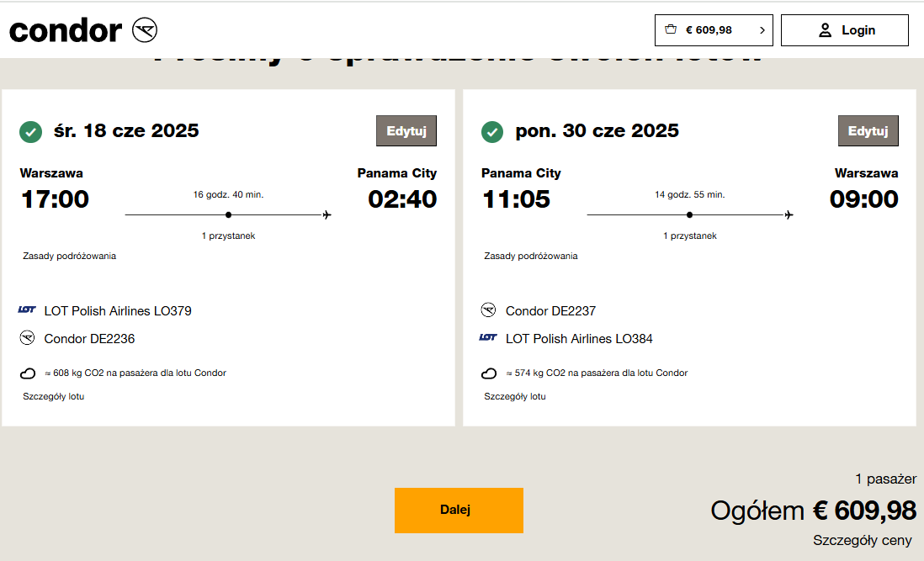The height and width of the screenshot is (561, 924).
Task: Expand Szczegóły lotu for outbound flight
Action: coord(54,397)
